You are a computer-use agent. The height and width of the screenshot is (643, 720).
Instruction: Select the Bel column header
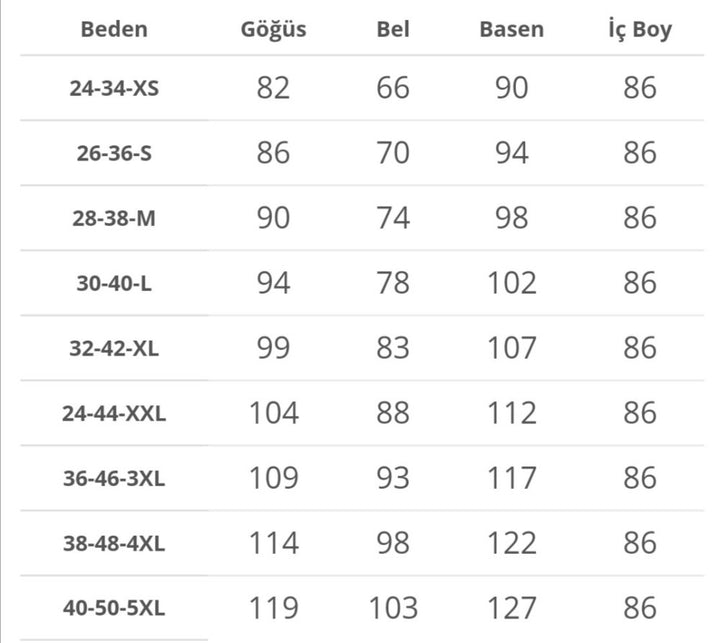point(393,28)
